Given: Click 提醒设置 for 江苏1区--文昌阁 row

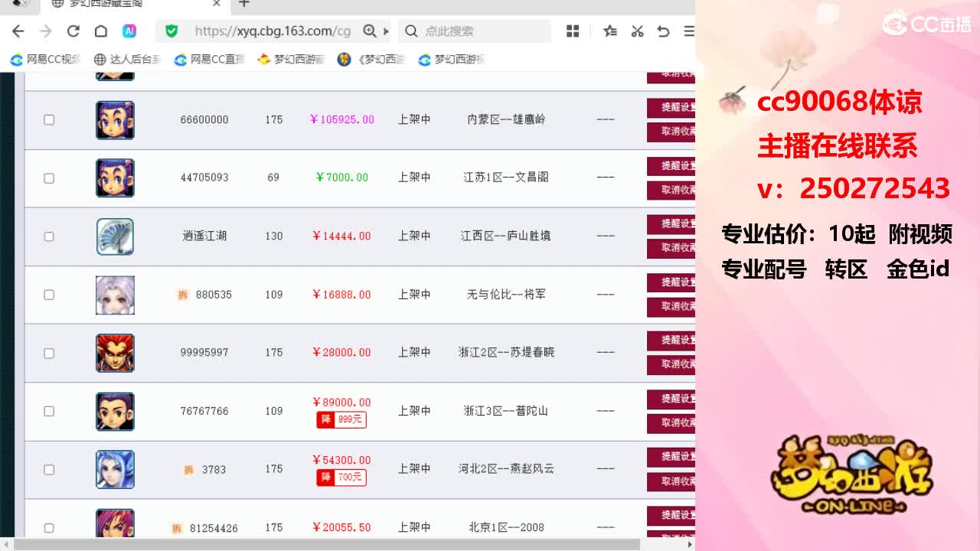Looking at the screenshot, I should click(671, 166).
